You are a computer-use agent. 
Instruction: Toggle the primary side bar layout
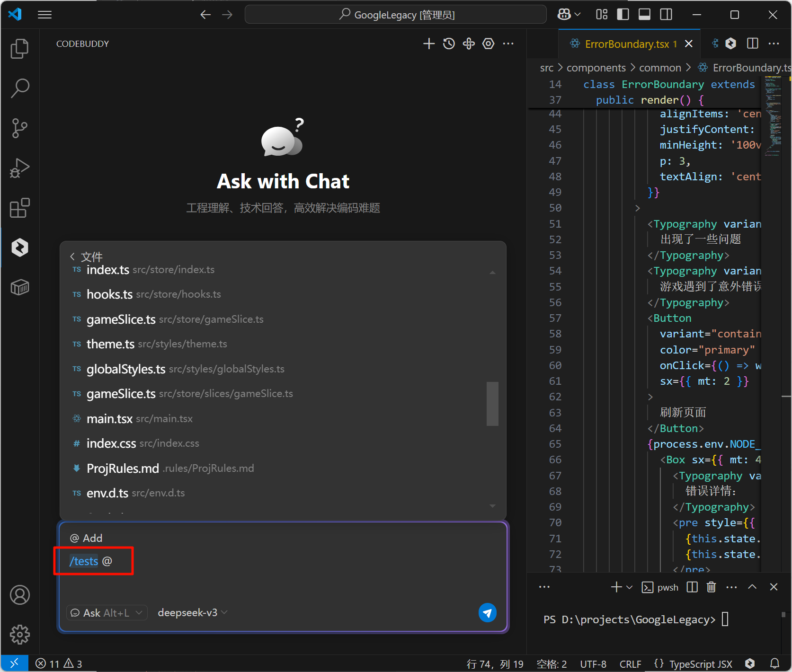coord(623,15)
